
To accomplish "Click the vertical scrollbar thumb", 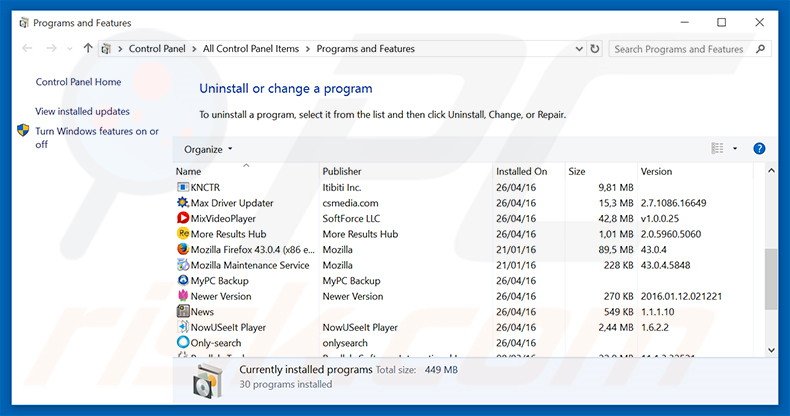I will [x=771, y=279].
